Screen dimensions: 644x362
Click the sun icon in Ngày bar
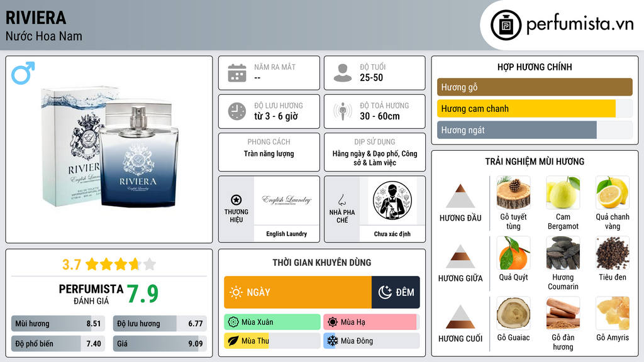[x=236, y=292]
